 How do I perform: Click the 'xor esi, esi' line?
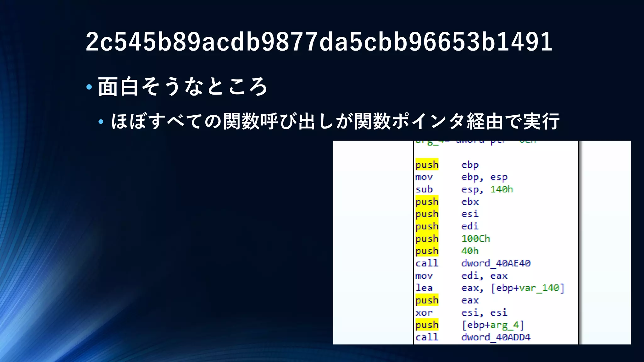(461, 313)
